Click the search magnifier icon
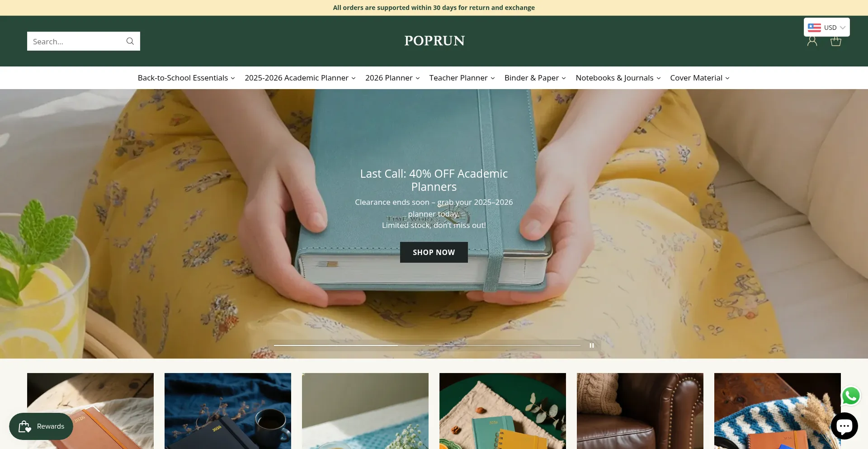This screenshot has height=449, width=868. point(130,41)
